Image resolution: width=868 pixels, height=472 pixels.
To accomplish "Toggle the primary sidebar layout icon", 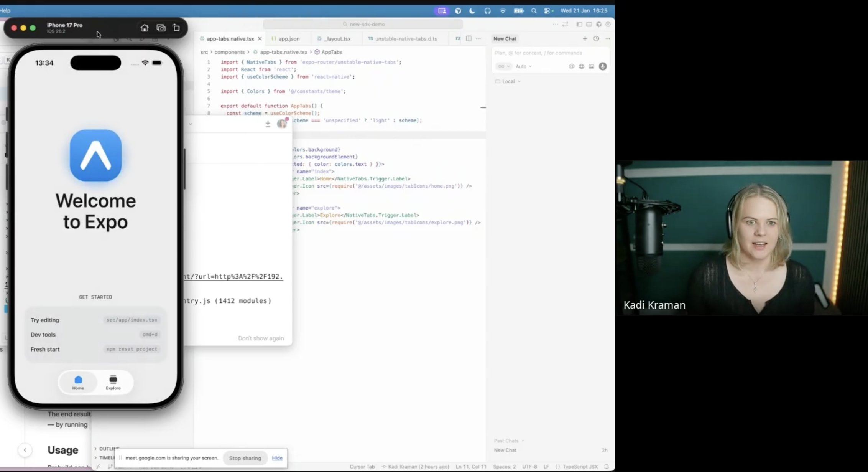I will pos(579,24).
